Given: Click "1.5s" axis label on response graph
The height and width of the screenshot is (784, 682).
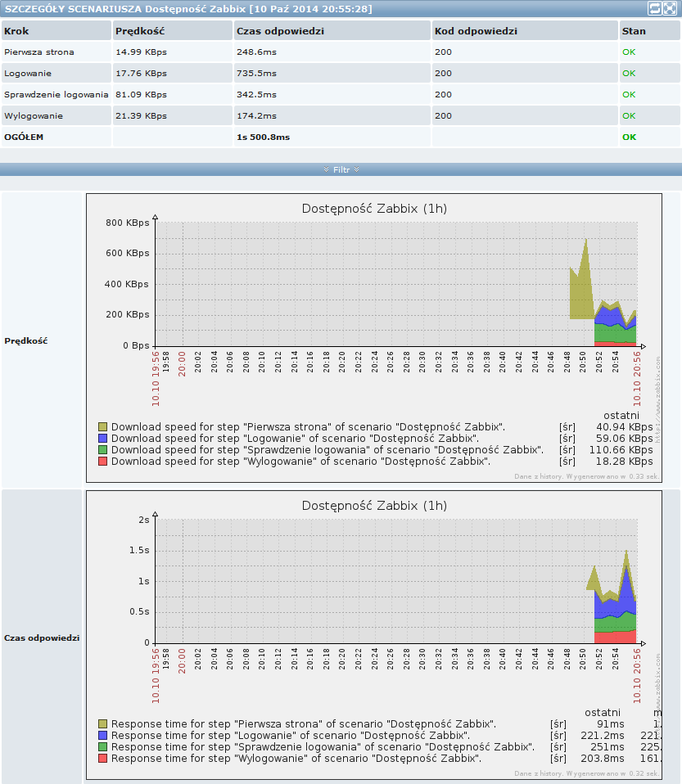Looking at the screenshot, I should (x=140, y=550).
